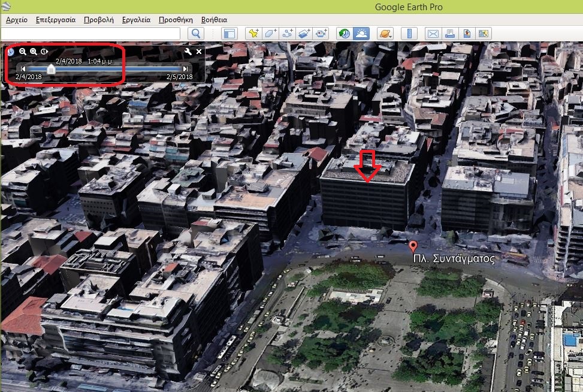Screen dimensions: 583x392
Task: Save image with toolbar icon
Action: tap(467, 34)
